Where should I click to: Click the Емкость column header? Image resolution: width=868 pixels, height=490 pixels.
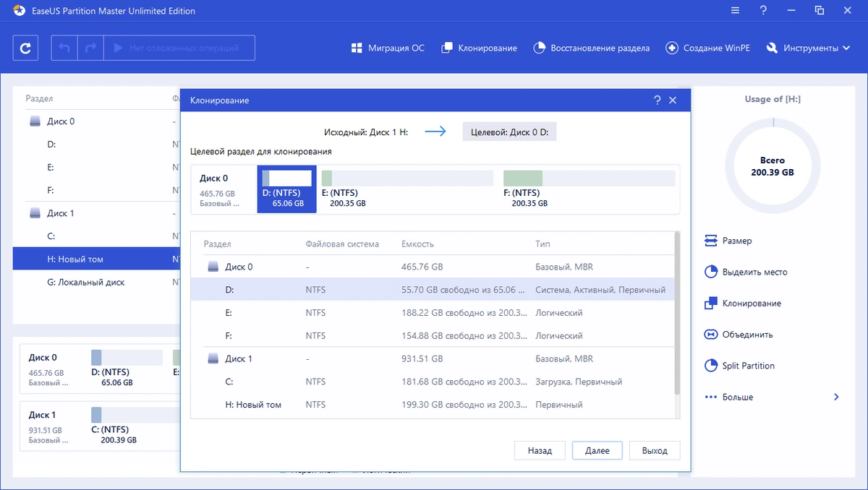(x=417, y=244)
